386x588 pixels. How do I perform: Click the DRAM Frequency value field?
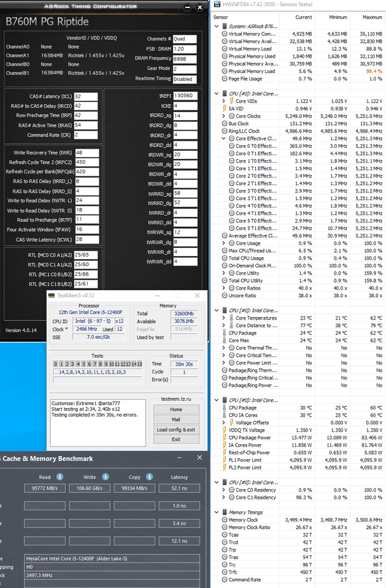click(185, 59)
